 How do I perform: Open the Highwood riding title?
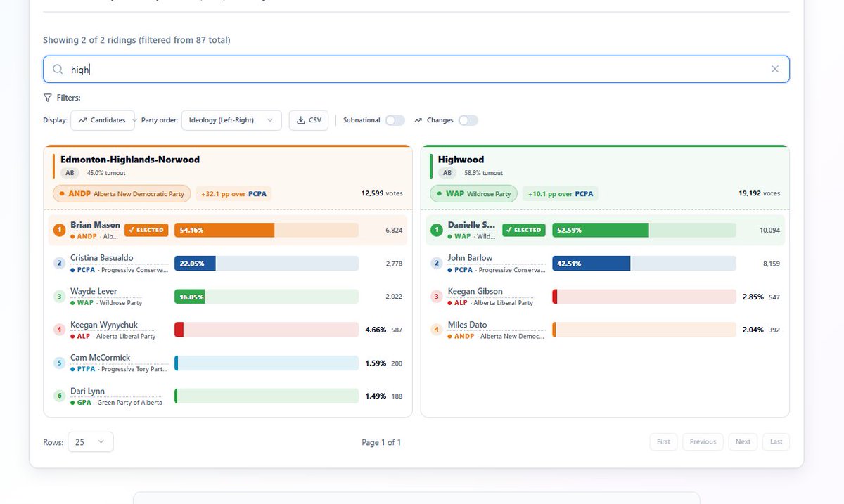[461, 160]
